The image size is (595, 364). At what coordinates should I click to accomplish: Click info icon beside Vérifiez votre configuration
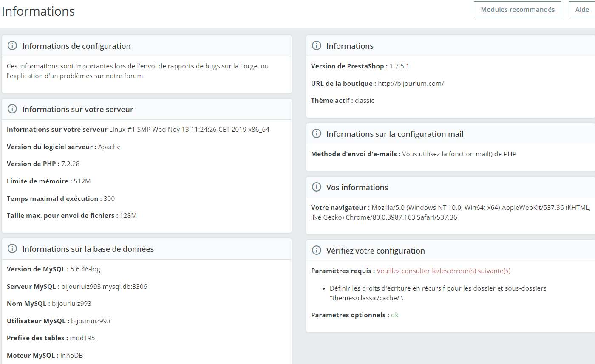coord(317,251)
